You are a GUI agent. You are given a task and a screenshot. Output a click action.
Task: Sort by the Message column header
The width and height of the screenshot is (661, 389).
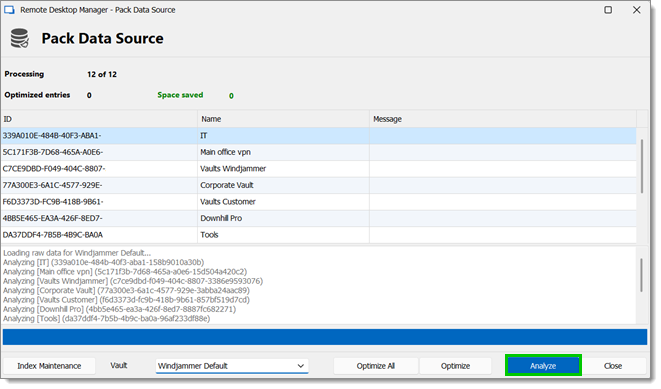tap(502, 119)
